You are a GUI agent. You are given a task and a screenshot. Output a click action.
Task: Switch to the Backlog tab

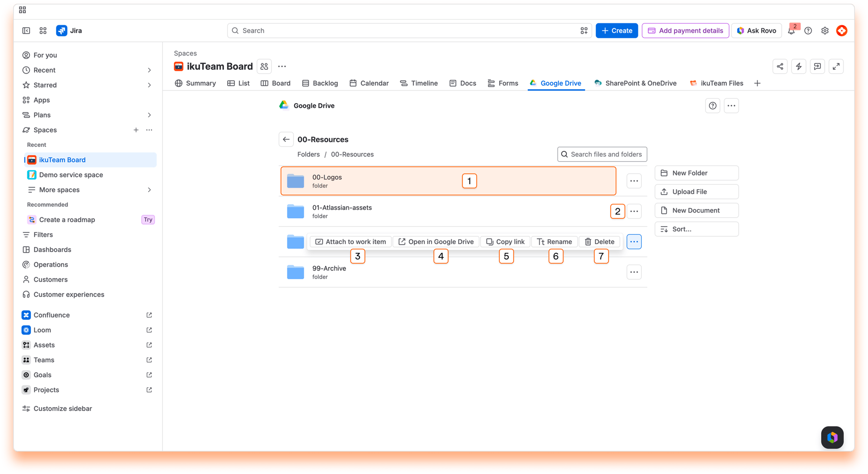(320, 83)
